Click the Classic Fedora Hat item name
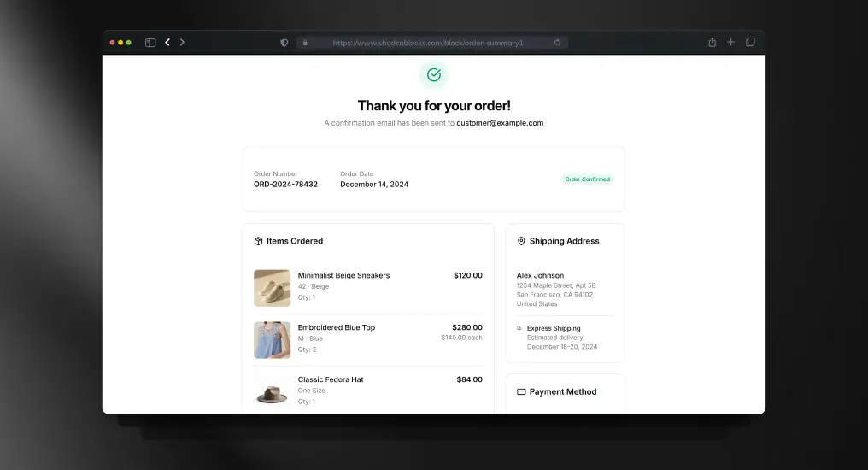The image size is (868, 470). pyautogui.click(x=331, y=379)
